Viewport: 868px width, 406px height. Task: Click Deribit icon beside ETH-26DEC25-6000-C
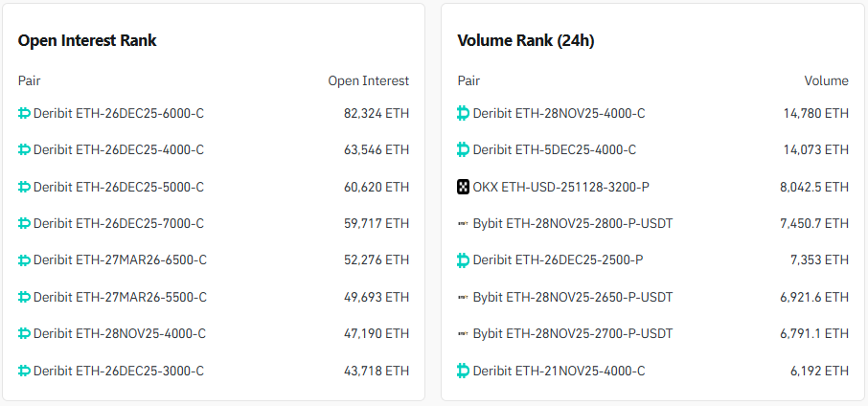point(25,113)
